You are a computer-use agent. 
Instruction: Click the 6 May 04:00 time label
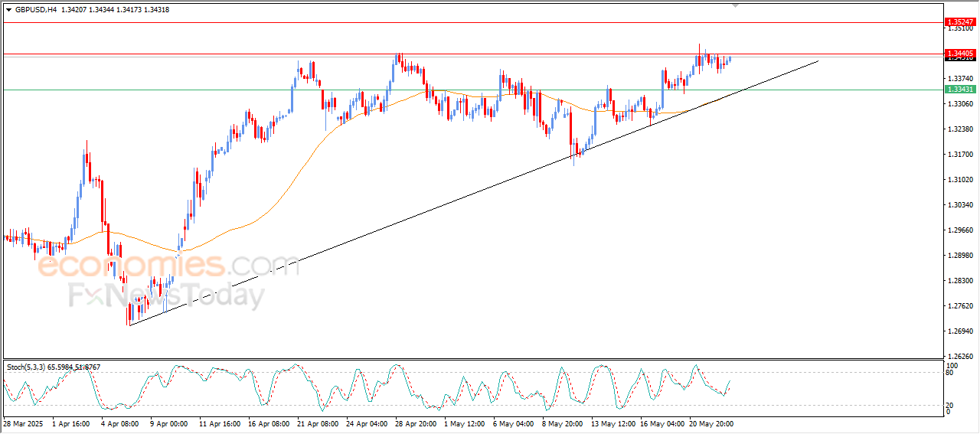pos(514,423)
